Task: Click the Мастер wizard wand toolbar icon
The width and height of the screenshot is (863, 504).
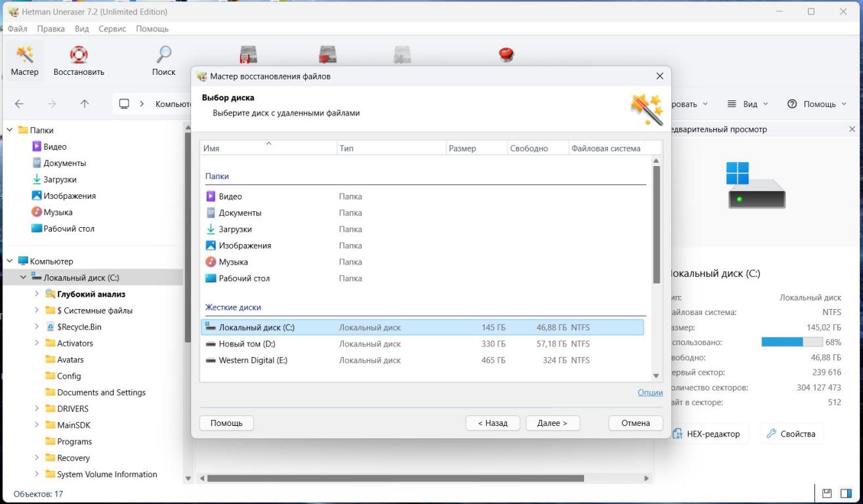Action: tap(25, 56)
